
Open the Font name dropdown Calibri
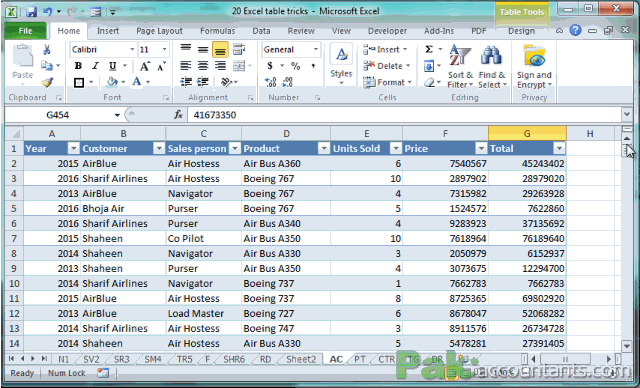point(132,49)
